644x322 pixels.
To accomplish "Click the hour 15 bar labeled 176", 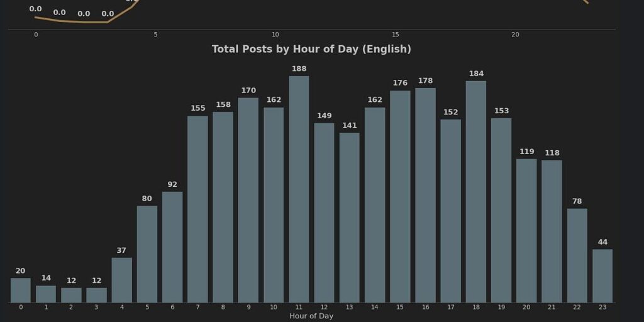I will [x=399, y=197].
